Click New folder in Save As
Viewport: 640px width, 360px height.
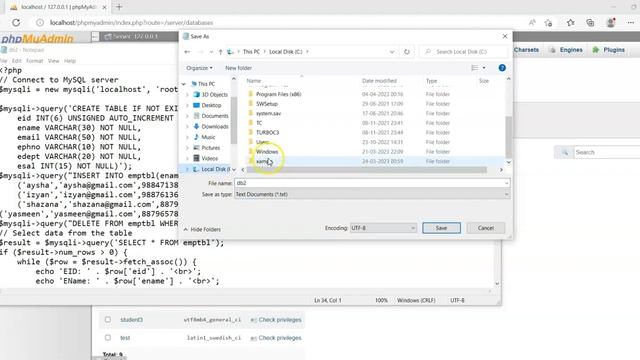238,68
